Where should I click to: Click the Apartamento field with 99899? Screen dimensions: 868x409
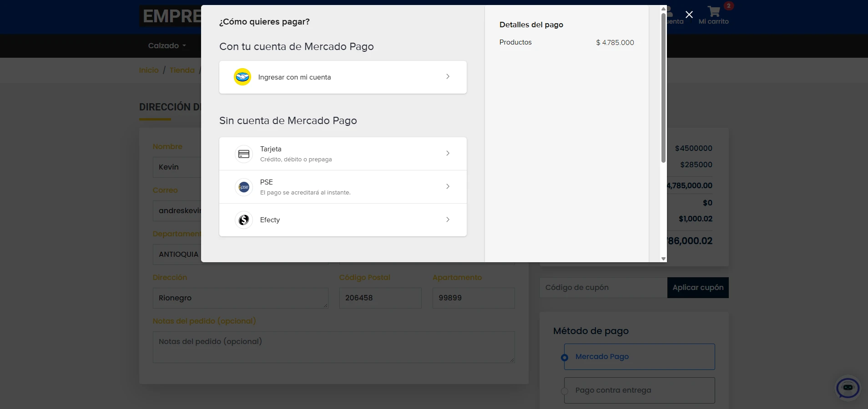tap(474, 298)
